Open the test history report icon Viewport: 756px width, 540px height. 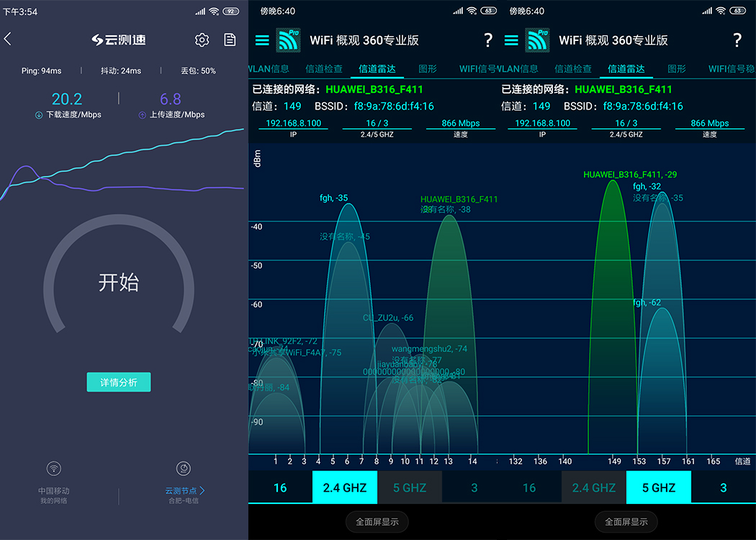(x=230, y=40)
